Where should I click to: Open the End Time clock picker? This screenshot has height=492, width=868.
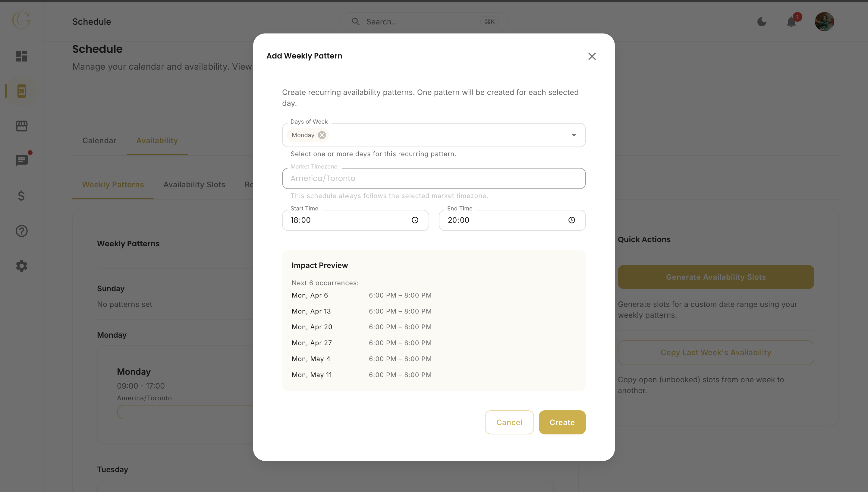point(571,220)
